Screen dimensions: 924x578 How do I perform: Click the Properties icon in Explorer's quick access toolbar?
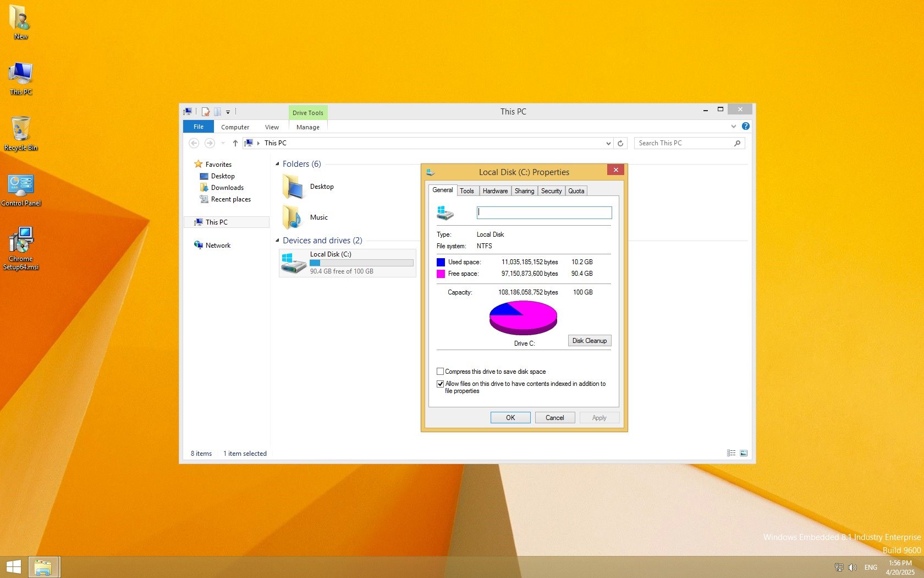click(206, 112)
